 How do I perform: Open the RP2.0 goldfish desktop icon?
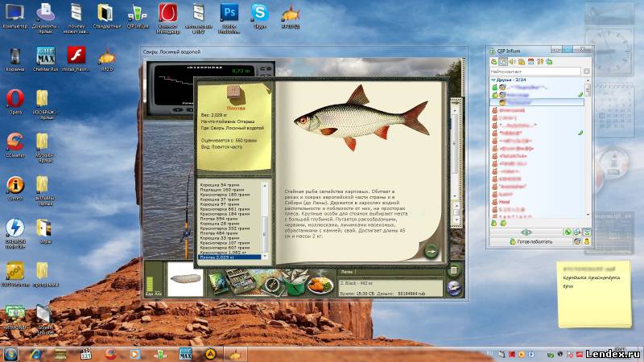point(106,59)
